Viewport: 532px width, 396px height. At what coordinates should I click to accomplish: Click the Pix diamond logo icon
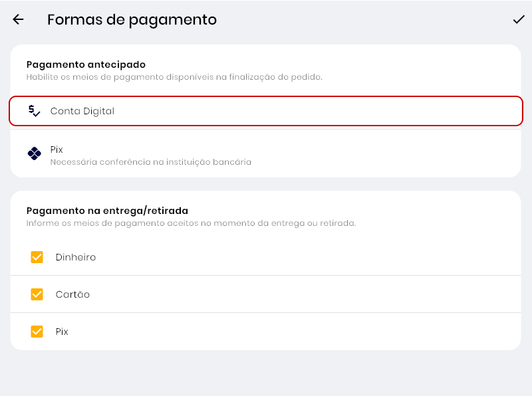[x=35, y=153]
